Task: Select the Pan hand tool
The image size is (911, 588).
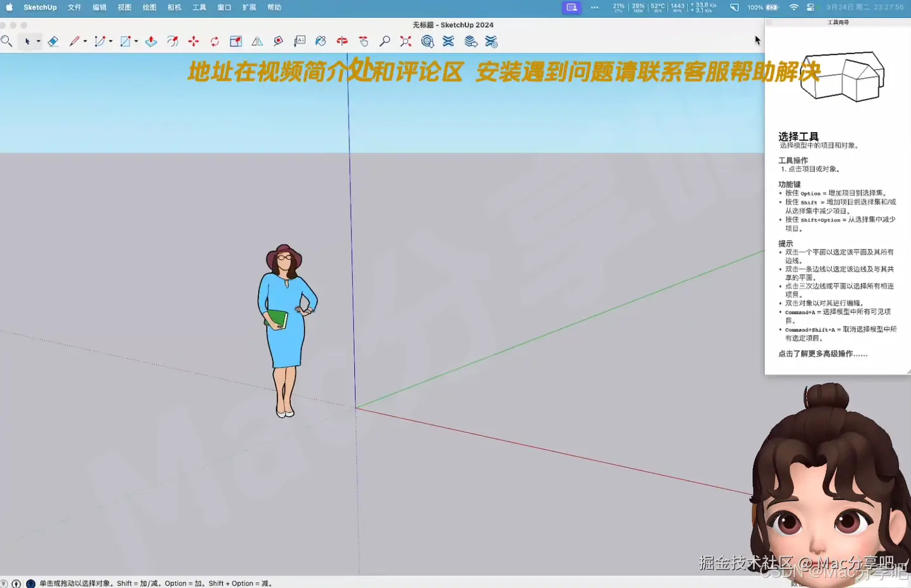Action: point(363,41)
